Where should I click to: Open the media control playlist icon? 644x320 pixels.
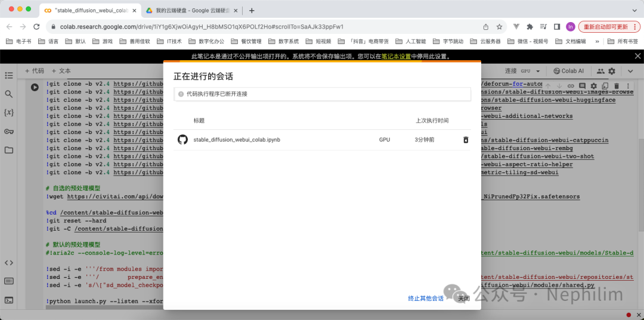click(543, 27)
